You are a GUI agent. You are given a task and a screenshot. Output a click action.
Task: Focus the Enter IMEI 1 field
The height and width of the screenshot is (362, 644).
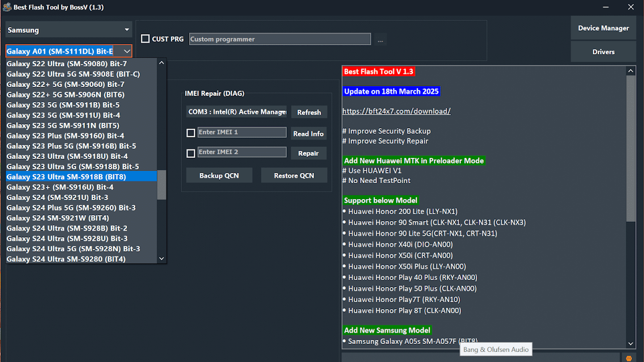click(x=242, y=132)
